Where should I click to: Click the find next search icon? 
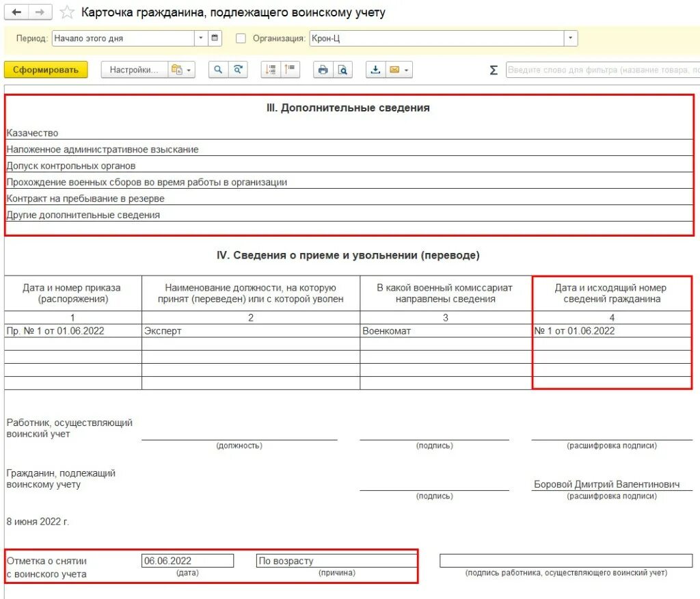pos(238,70)
